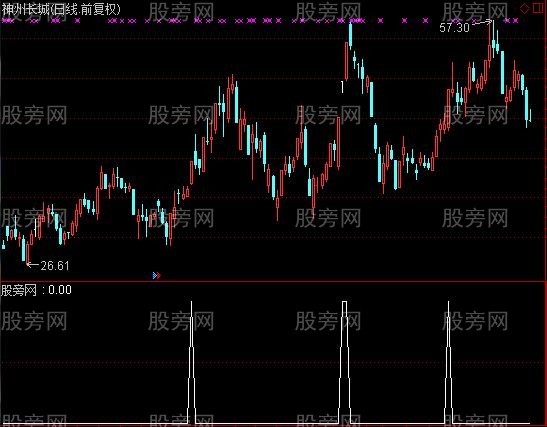Click the flat-topped middle indicator spike
Image resolution: width=547 pixels, height=427 pixels.
click(344, 362)
